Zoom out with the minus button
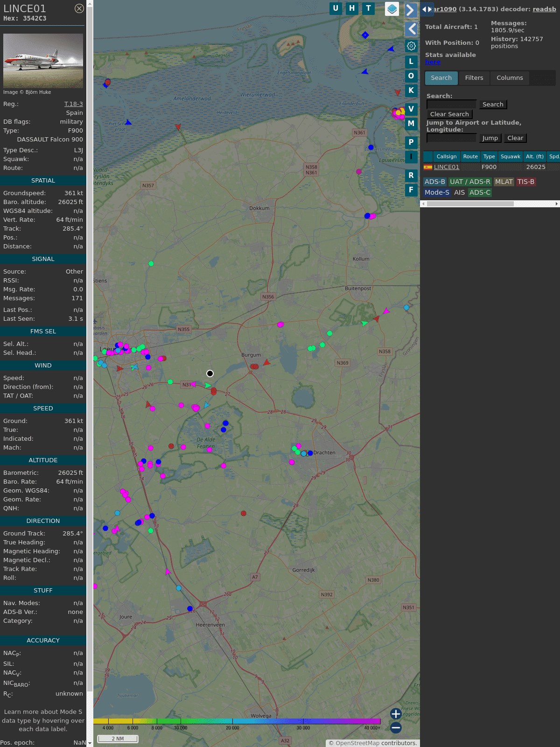Image resolution: width=560 pixels, height=747 pixels. (396, 727)
